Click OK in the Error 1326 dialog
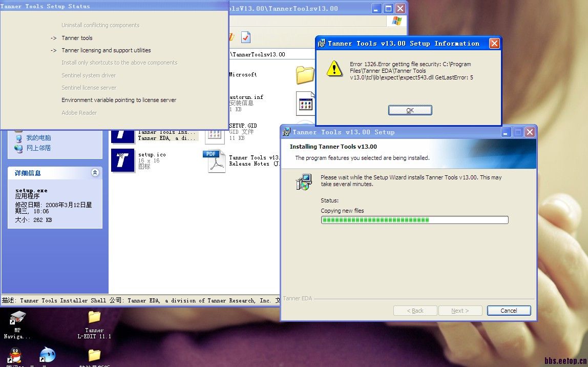The width and height of the screenshot is (588, 367). (x=410, y=110)
